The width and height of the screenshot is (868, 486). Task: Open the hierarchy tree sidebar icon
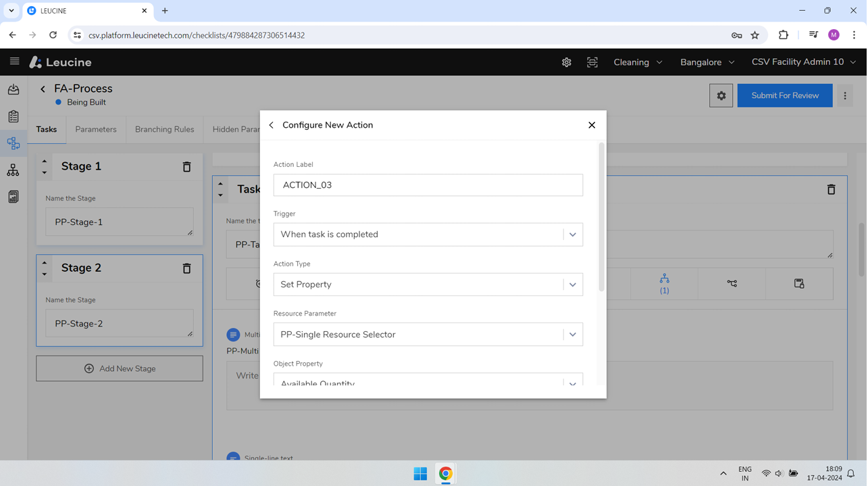(x=14, y=170)
